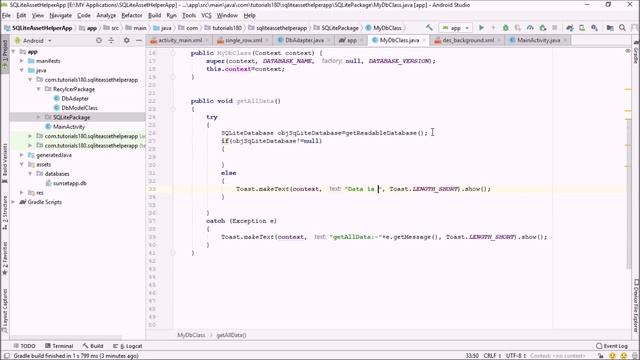Click the CRLF line separator selector

click(492, 356)
